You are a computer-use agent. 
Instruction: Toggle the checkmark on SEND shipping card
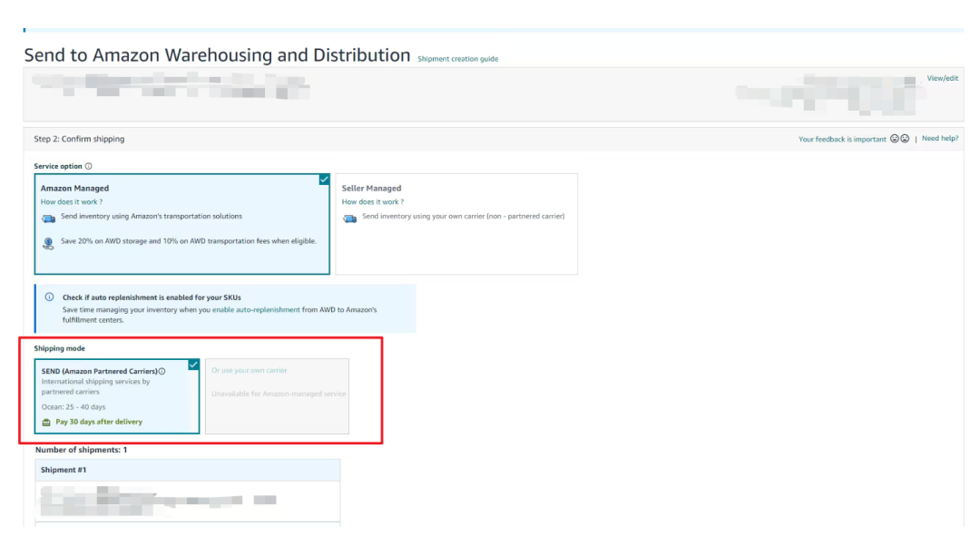tap(193, 365)
